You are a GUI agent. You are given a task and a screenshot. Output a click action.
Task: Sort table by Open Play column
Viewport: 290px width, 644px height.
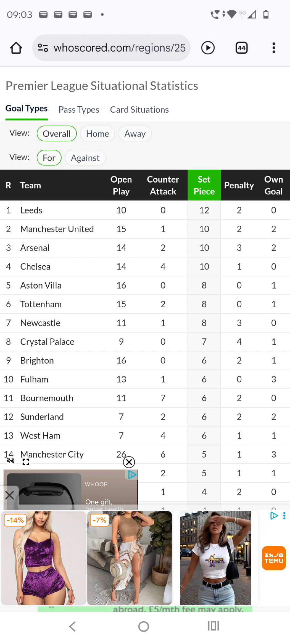(x=121, y=185)
